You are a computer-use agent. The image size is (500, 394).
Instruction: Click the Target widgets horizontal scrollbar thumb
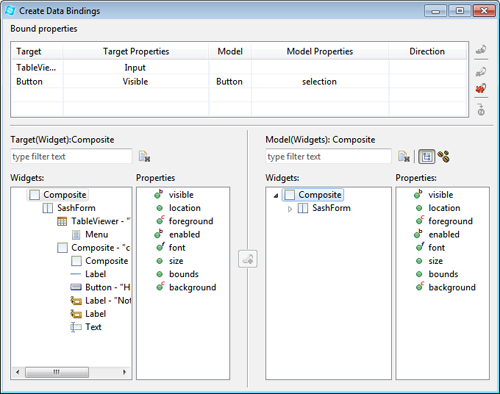(x=57, y=372)
